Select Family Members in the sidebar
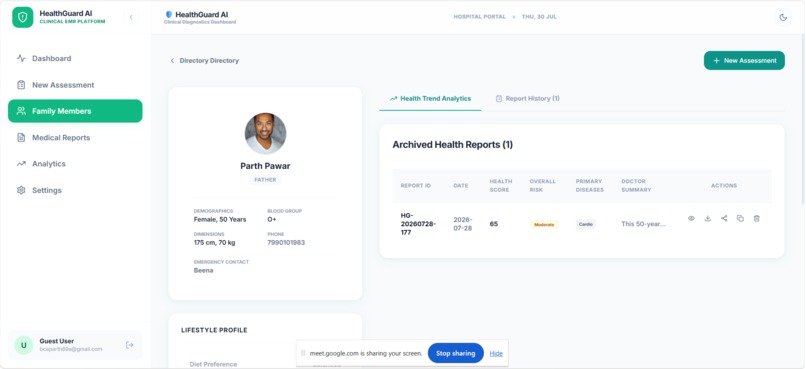Screen dimensions: 806x369 75,111
